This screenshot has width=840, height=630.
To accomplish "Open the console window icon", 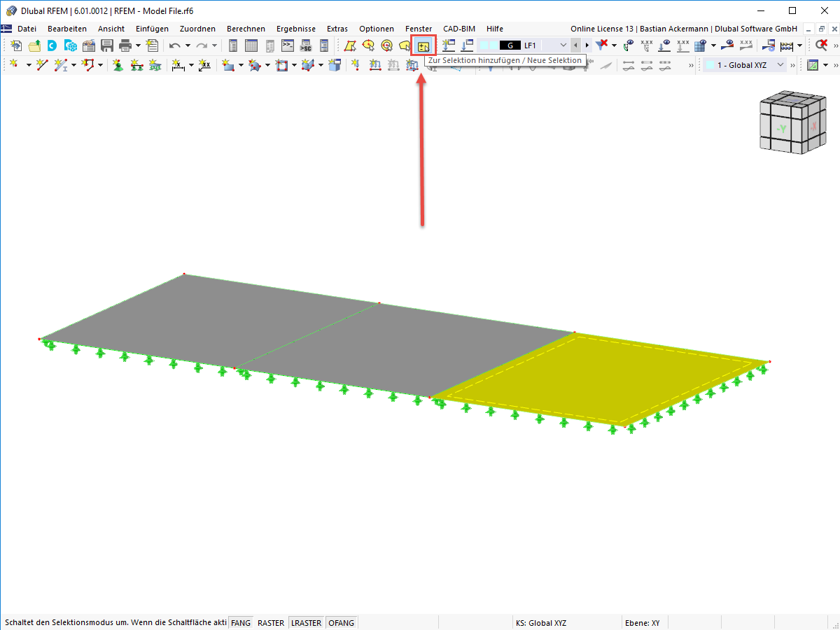I will click(x=288, y=45).
